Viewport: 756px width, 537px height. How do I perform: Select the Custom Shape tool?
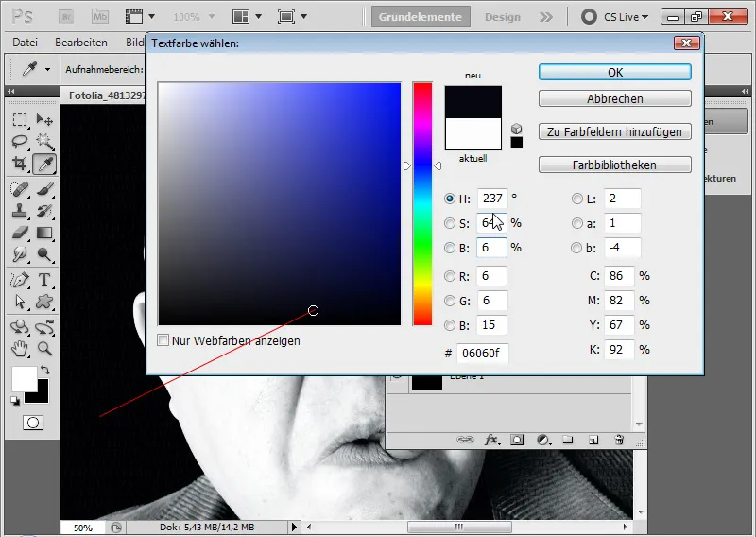[x=44, y=302]
